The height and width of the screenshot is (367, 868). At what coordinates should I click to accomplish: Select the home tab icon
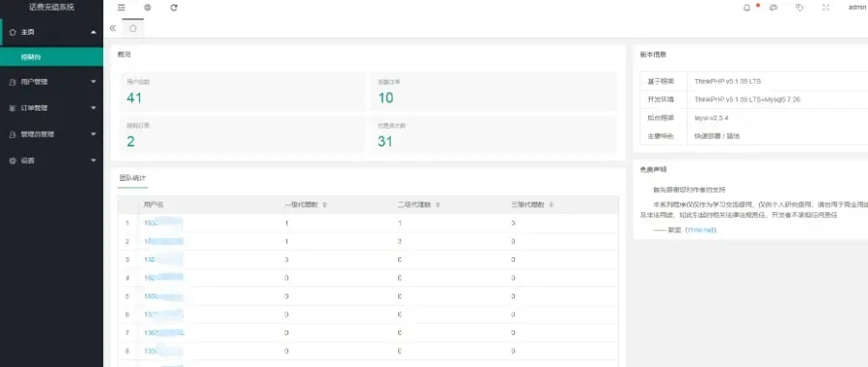(x=133, y=28)
